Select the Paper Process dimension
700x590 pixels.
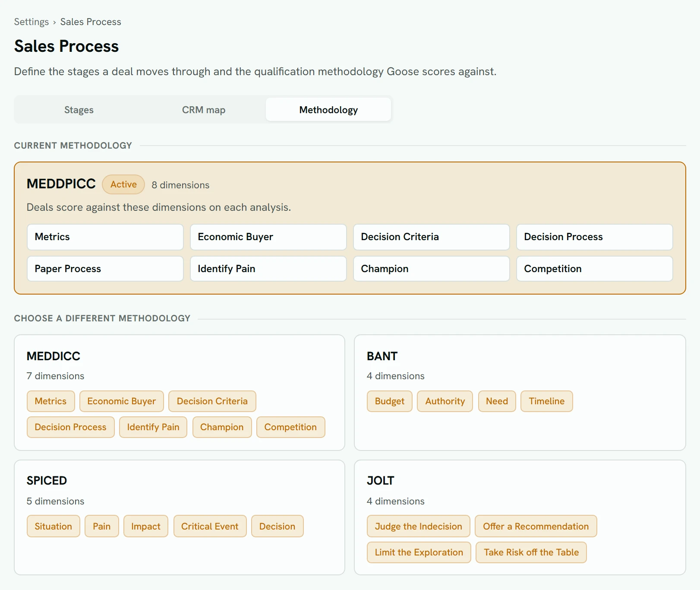[x=105, y=269]
